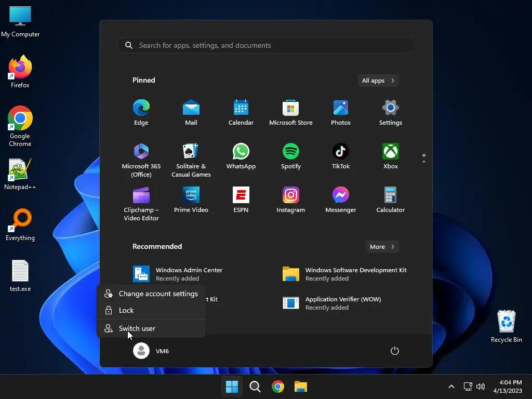This screenshot has width=532, height=399.
Task: Launch Solitaire & Casual Games
Action: click(191, 160)
